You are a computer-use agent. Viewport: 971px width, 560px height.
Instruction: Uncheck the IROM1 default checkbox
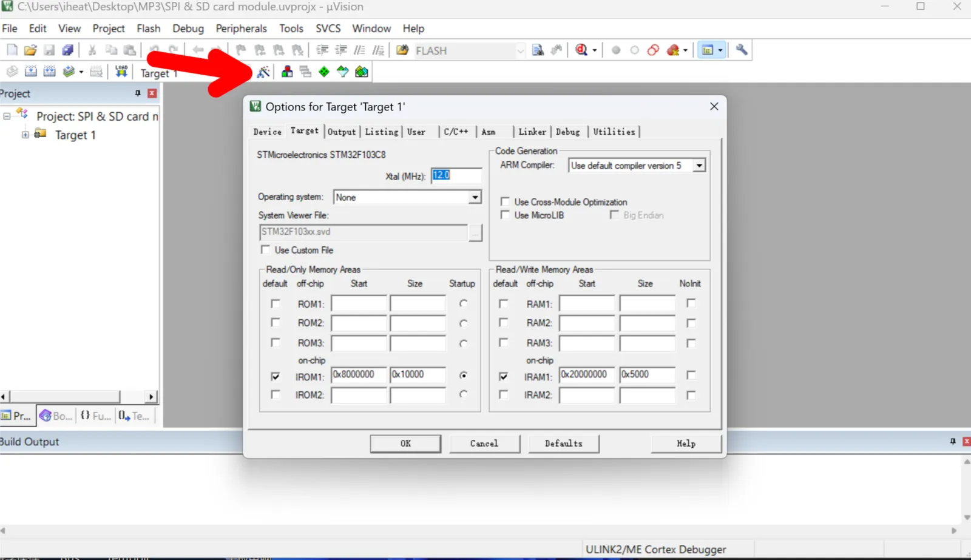(276, 376)
